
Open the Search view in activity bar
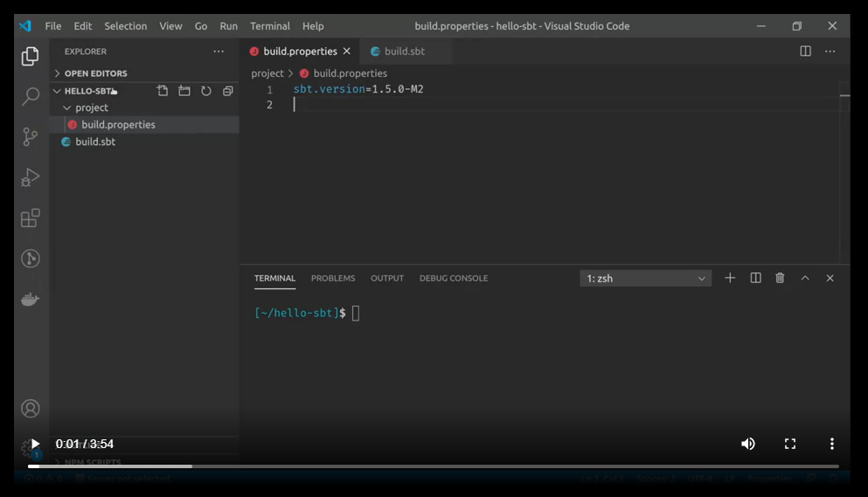[31, 96]
